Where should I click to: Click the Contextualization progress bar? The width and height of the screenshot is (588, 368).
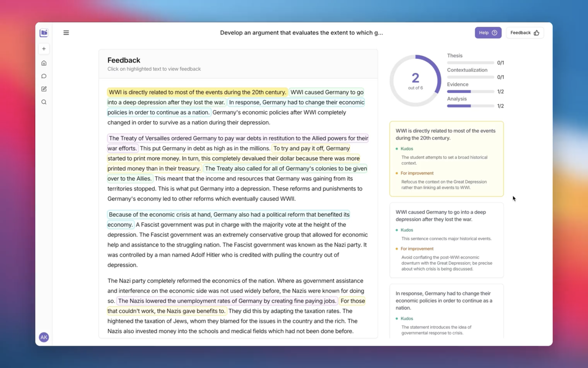pyautogui.click(x=470, y=77)
